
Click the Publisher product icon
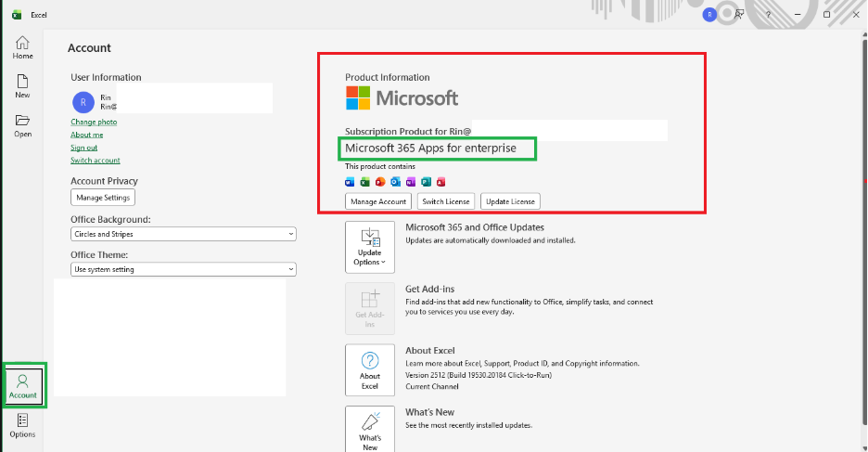click(x=426, y=182)
